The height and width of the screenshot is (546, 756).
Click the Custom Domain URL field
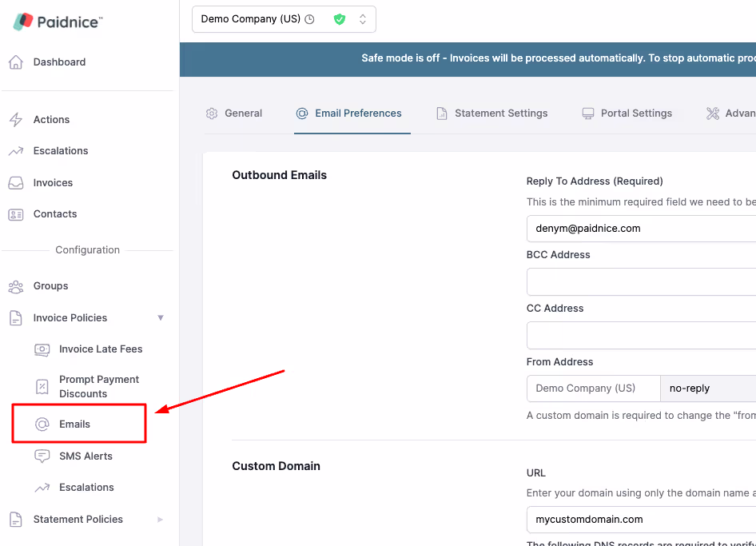tap(641, 520)
